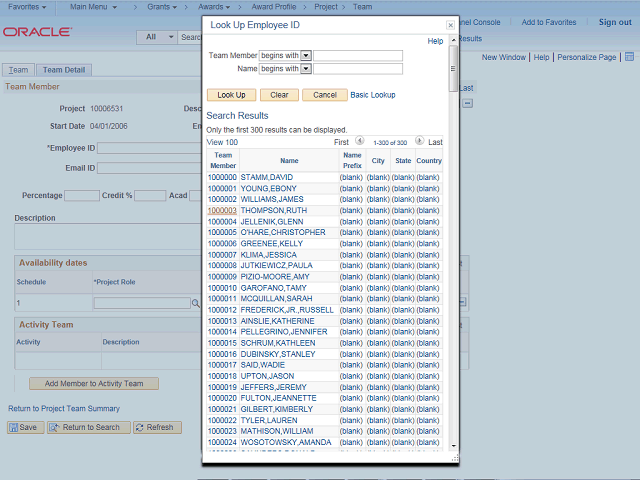Click the dialog vertical scrollbar thumb
Viewport: 640px width, 480px height.
(x=454, y=68)
